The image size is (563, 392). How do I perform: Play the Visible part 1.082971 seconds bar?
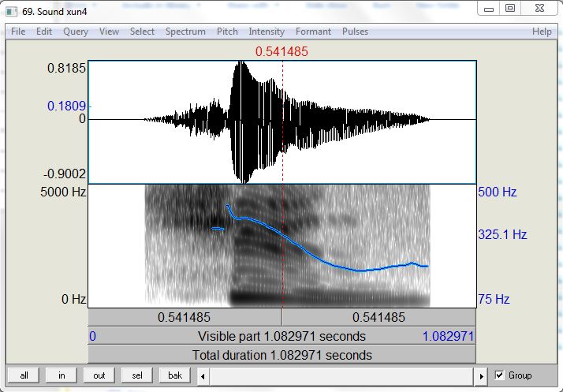pos(281,336)
